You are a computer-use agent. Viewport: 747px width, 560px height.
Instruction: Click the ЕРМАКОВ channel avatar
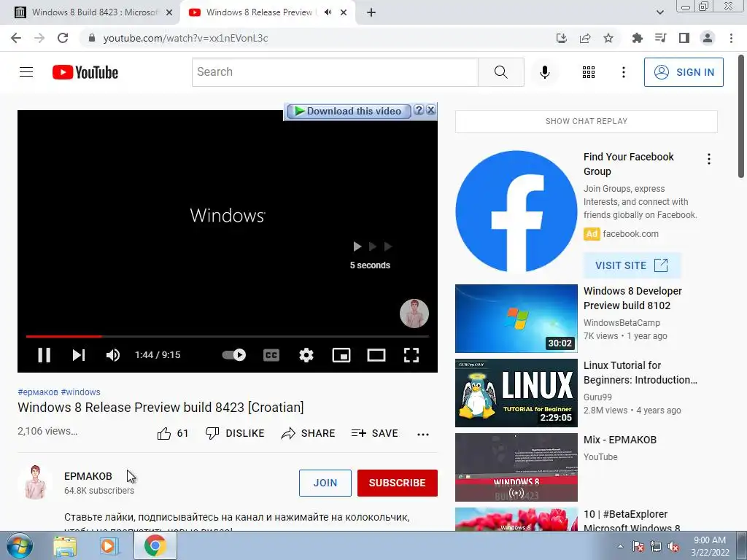click(35, 483)
